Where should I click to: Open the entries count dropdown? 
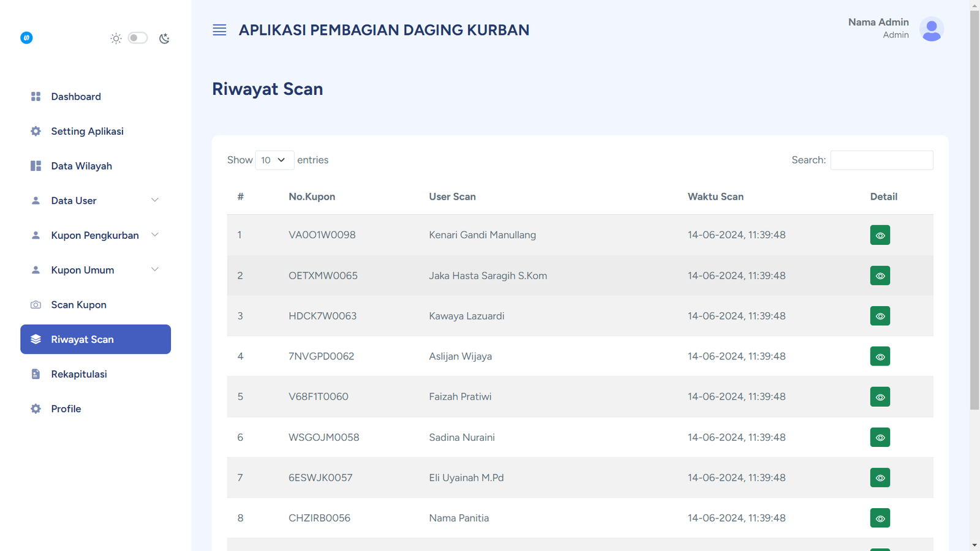274,160
